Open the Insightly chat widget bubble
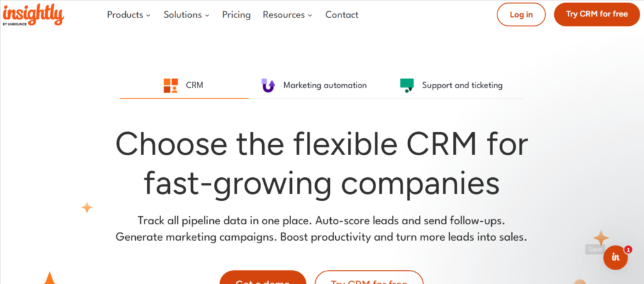Image resolution: width=644 pixels, height=284 pixels. tap(615, 257)
